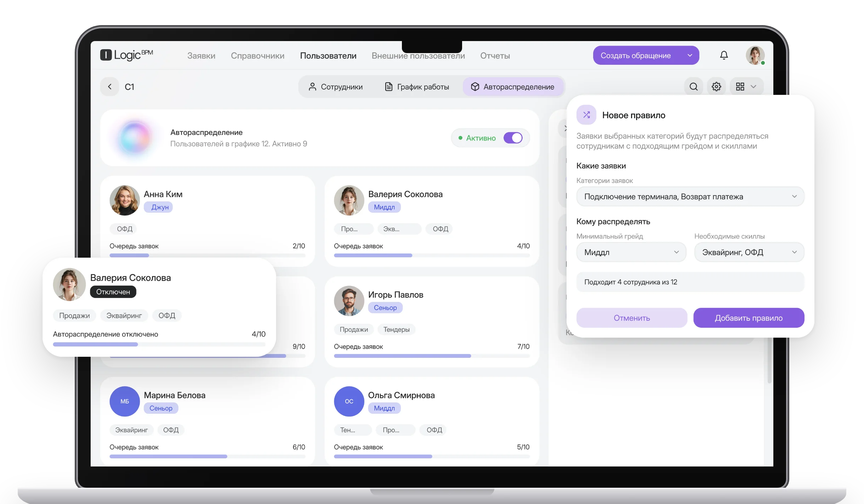Switch to the График работы tab
Screen dimensions: 864x504
[417, 87]
